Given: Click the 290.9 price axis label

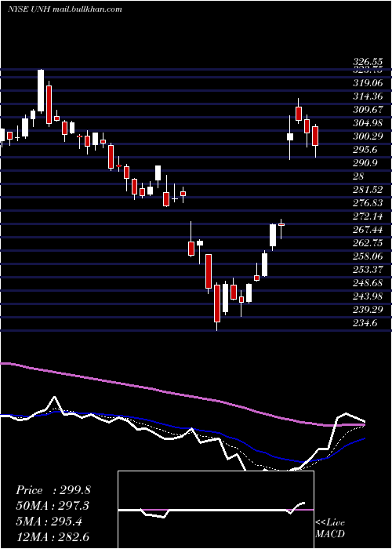Looking at the screenshot, I should 365,163.
